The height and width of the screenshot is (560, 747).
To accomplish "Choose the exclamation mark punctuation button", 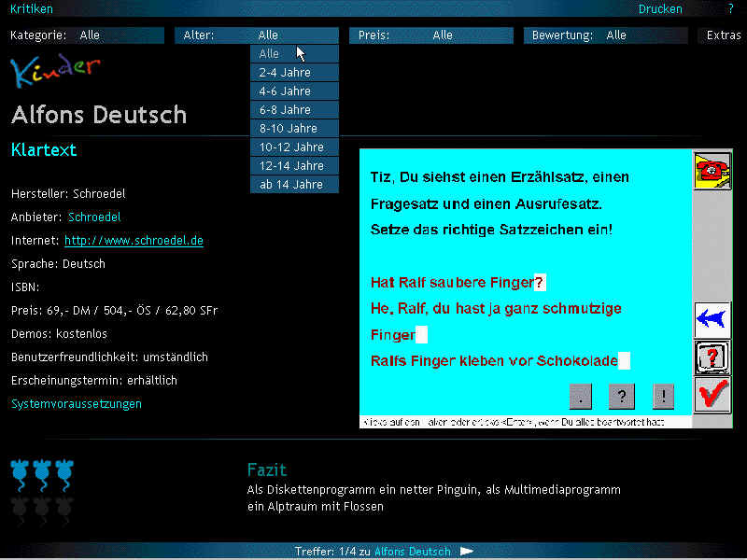I will [663, 397].
